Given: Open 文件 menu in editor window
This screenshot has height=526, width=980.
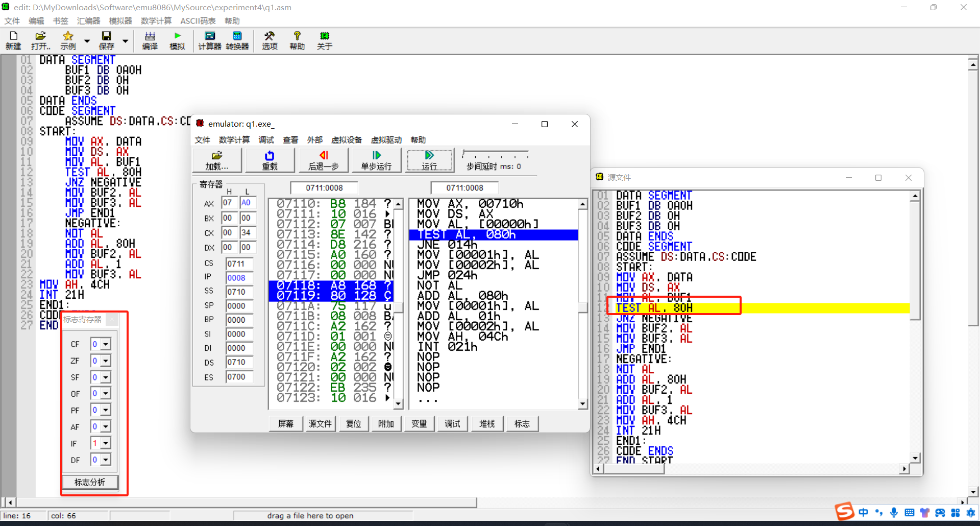Looking at the screenshot, I should pos(12,21).
